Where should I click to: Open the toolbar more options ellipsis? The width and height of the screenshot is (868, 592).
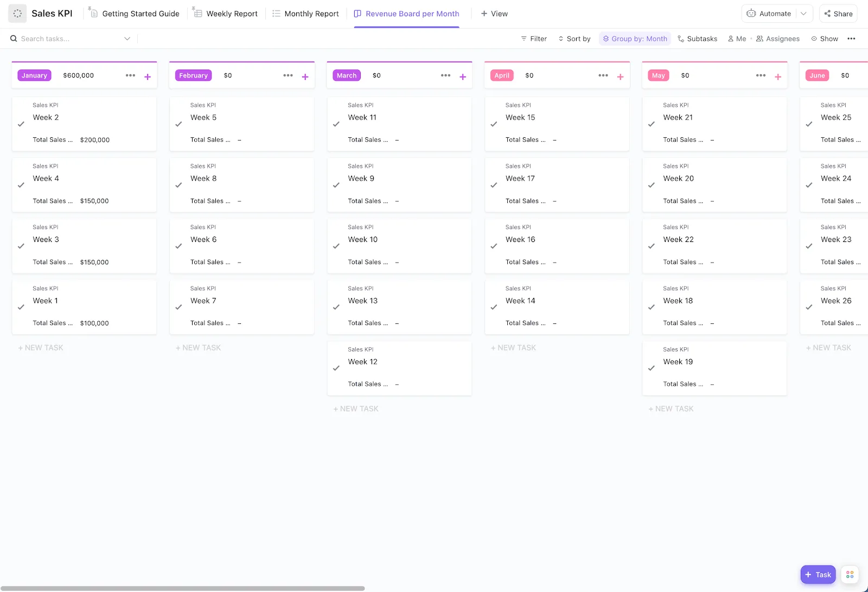pyautogui.click(x=851, y=39)
